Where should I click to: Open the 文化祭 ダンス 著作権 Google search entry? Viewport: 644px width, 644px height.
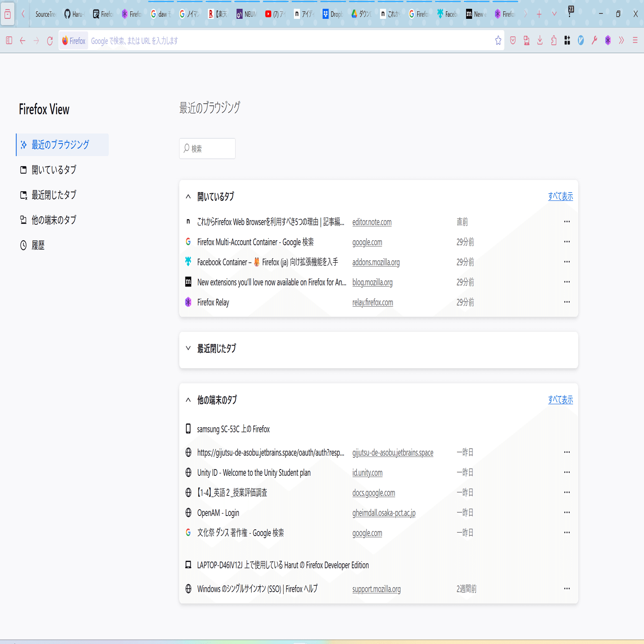pos(240,533)
